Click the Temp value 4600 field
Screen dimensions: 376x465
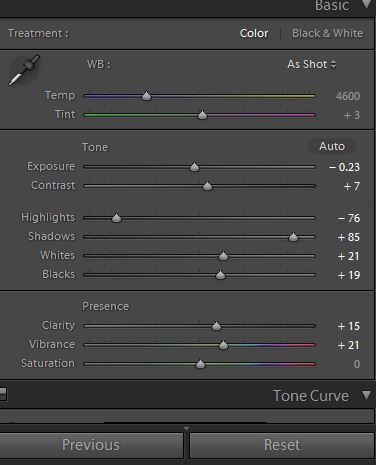tap(348, 96)
